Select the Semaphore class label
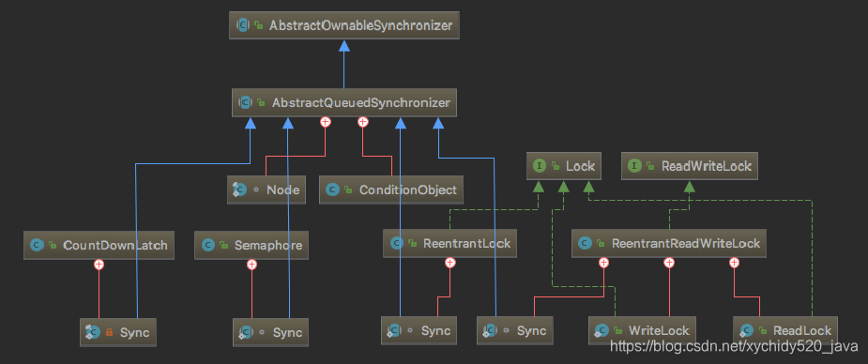 (268, 245)
